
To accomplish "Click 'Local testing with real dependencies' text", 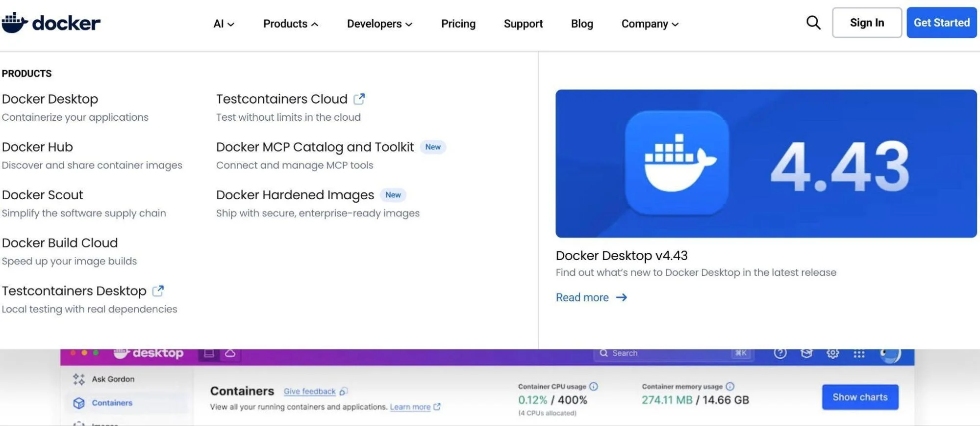I will pos(89,309).
